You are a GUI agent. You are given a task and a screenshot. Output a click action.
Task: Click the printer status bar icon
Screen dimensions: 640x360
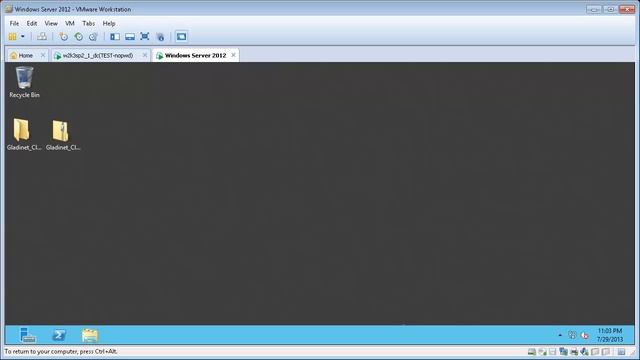[x=574, y=352]
